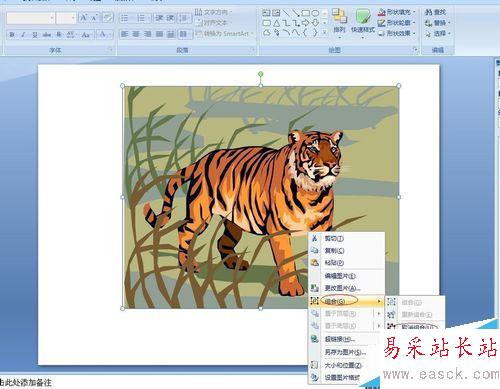Screen dimensions: 500x389
Task: Open the 绘图 drawing dialog launcher
Action: click(x=415, y=50)
